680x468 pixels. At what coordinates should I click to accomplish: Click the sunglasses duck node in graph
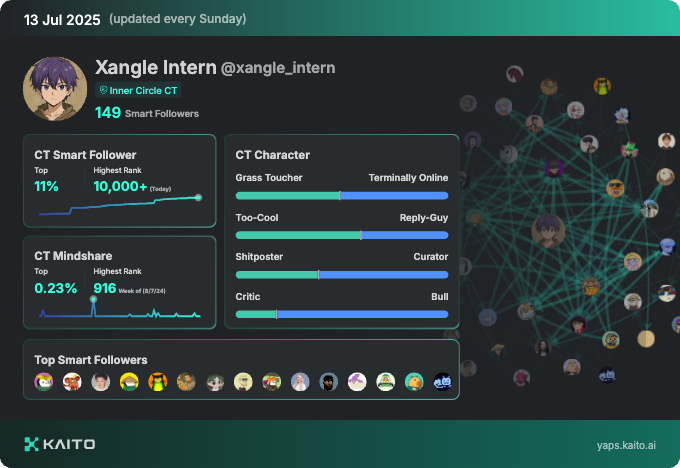[x=615, y=188]
